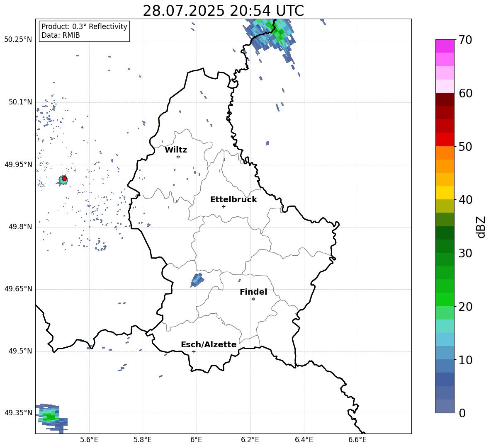
Task: Click the colorbar tick value 60
Action: click(465, 93)
